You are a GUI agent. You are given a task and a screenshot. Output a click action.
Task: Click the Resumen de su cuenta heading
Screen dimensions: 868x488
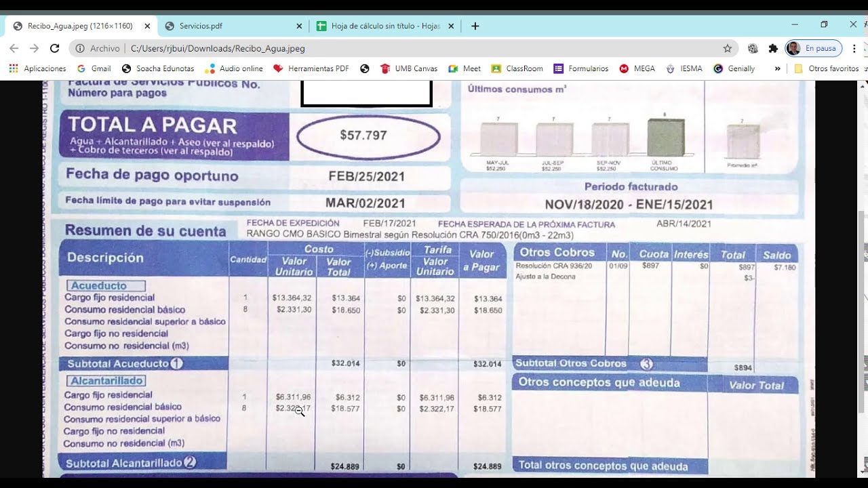[x=145, y=231]
